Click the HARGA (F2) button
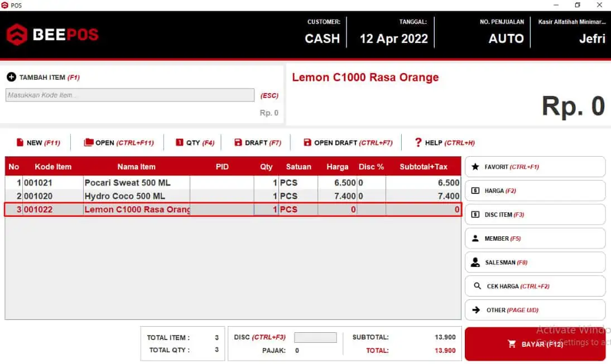611x364 pixels. [535, 191]
